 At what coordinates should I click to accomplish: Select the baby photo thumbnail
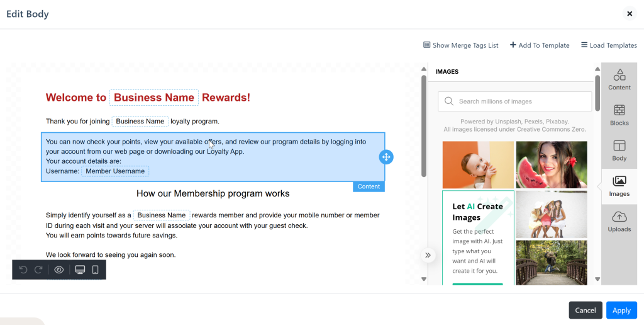(x=478, y=164)
